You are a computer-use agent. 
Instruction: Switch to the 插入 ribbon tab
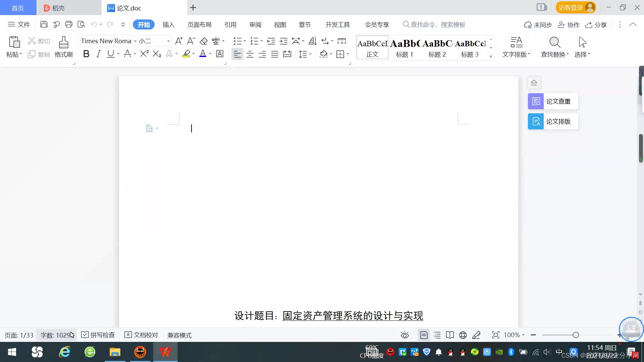[168, 24]
